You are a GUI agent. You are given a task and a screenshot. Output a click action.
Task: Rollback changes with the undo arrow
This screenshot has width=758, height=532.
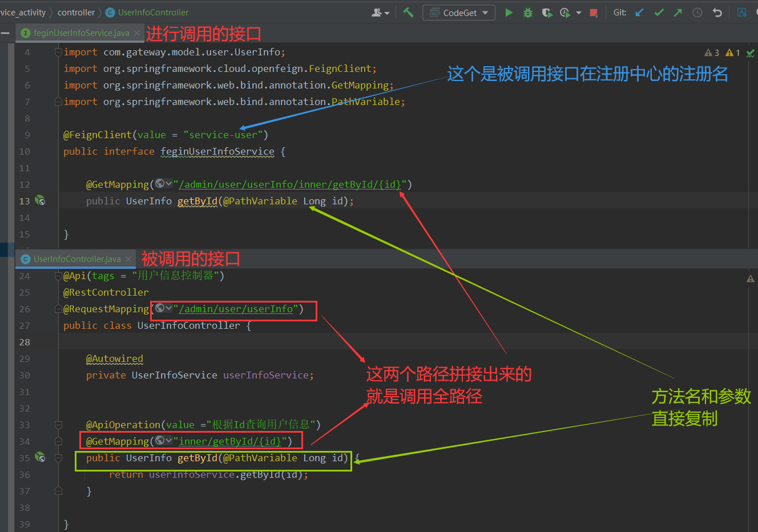point(717,13)
